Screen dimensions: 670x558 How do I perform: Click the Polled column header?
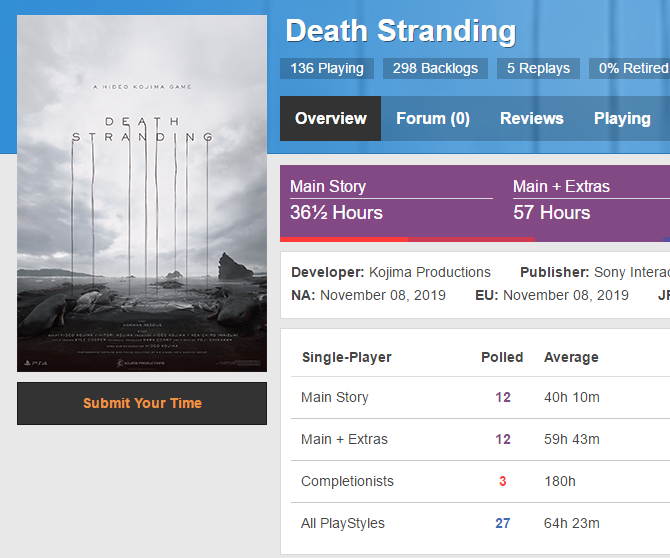pos(502,357)
